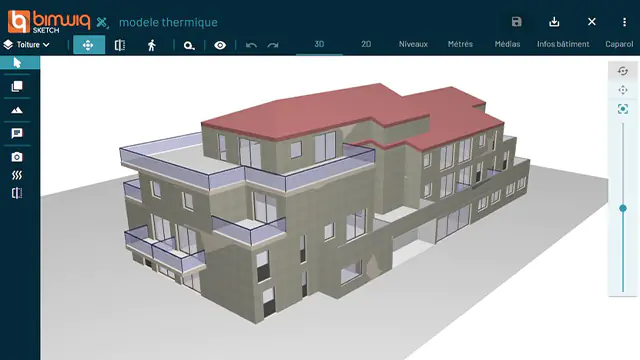The width and height of the screenshot is (640, 360).
Task: Open the Niveaux tab
Action: click(413, 44)
